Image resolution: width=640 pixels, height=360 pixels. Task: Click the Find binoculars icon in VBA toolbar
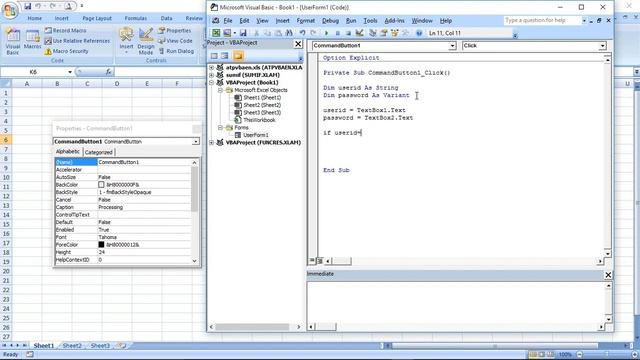[x=289, y=33]
